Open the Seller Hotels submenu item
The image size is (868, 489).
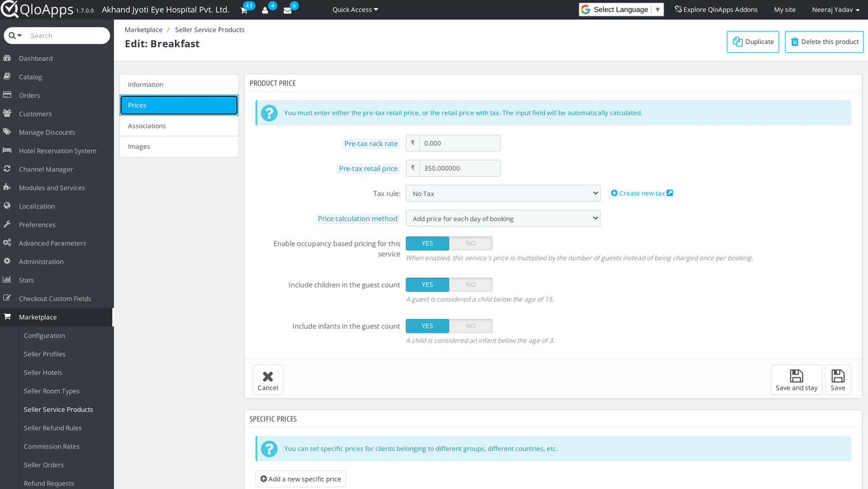[43, 372]
